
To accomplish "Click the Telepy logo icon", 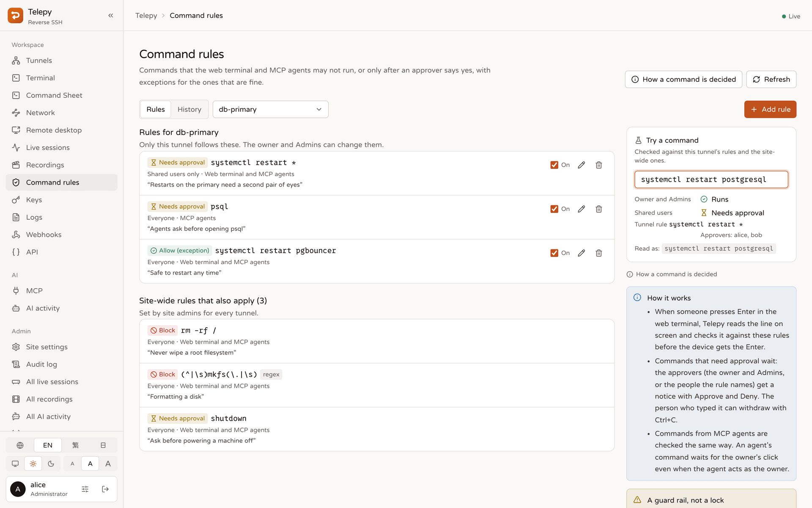I will (x=16, y=16).
